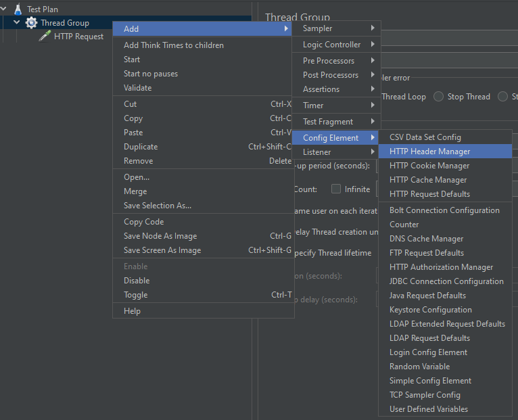The height and width of the screenshot is (420, 518).
Task: Select the Counter config element
Action: (x=445, y=225)
